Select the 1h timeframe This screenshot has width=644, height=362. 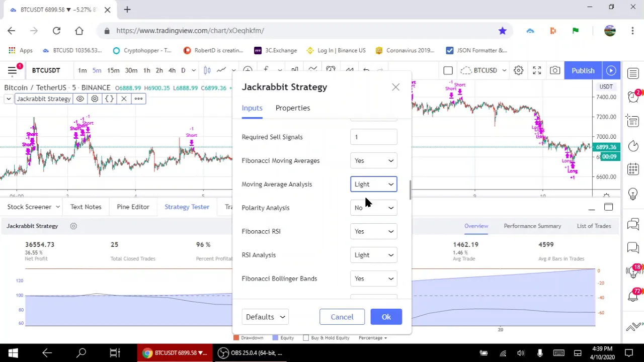(146, 70)
